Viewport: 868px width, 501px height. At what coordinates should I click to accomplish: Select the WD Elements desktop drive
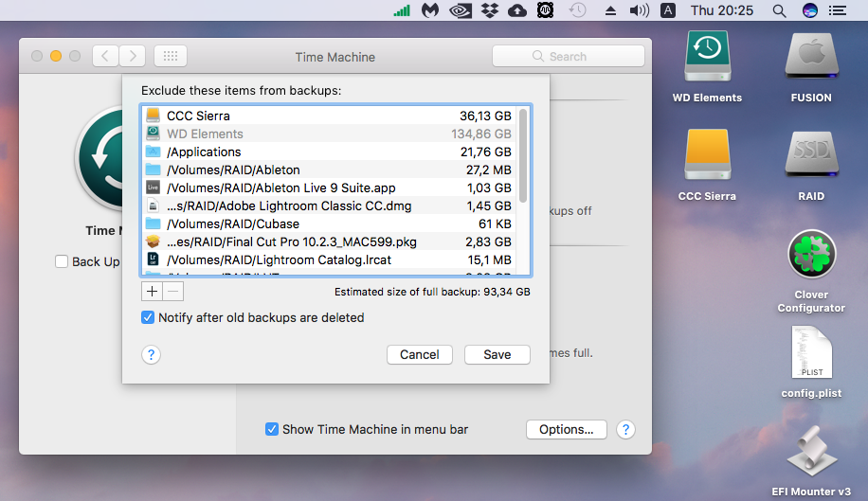click(707, 67)
